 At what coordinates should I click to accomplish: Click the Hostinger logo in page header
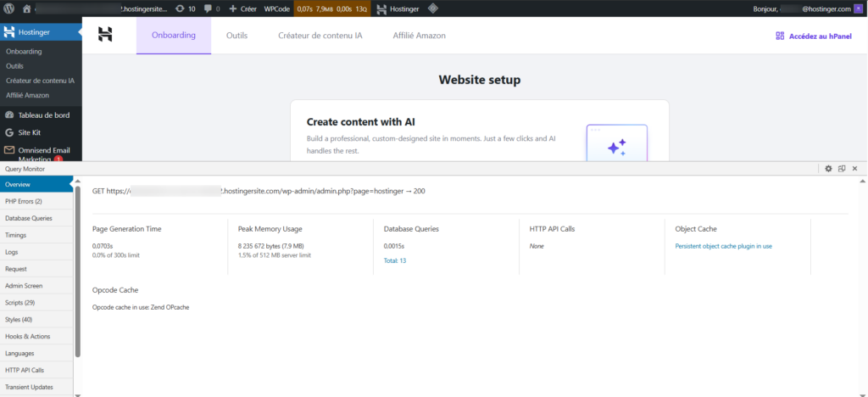point(105,35)
